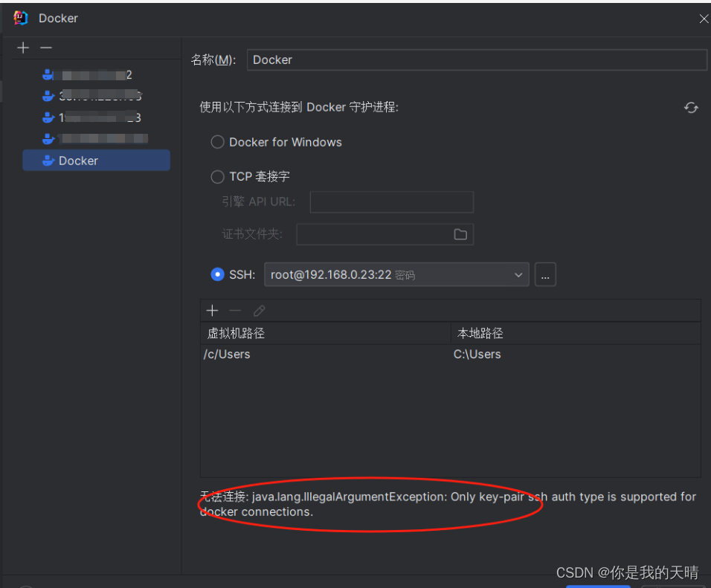Edit the 名称 name field containing Docker
Screen dimensions: 711x588
point(476,60)
